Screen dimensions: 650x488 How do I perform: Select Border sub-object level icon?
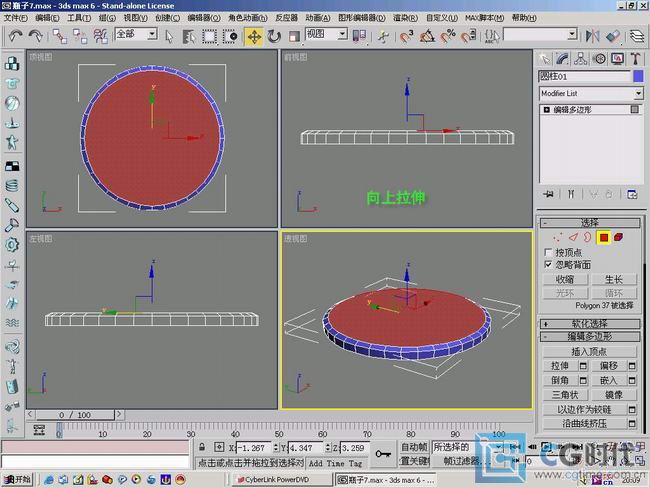(588, 238)
